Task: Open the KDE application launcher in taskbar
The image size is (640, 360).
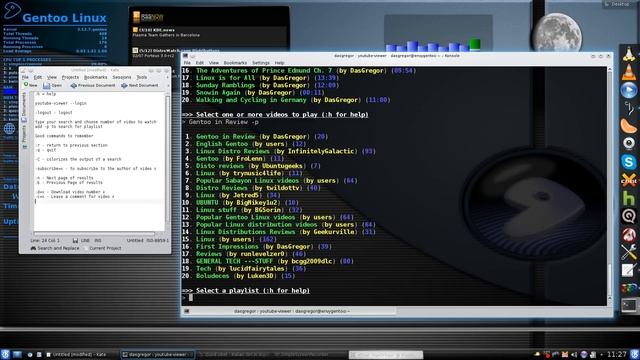Action: click(5, 354)
